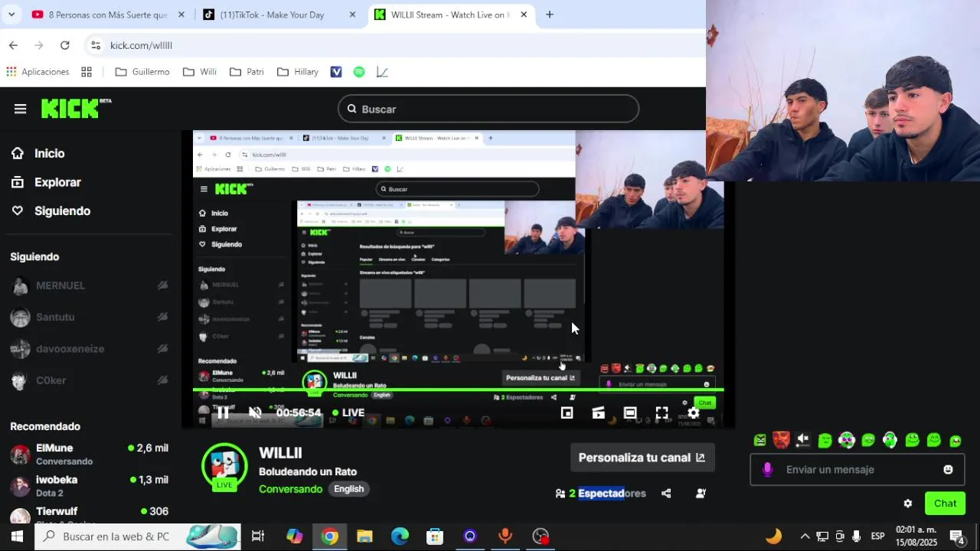Open player settings gear
This screenshot has height=551, width=980.
[693, 412]
